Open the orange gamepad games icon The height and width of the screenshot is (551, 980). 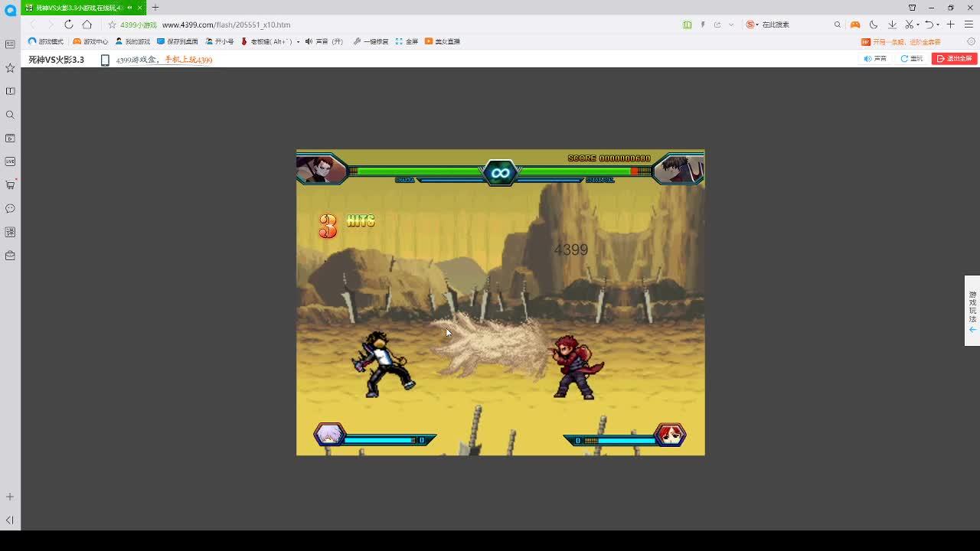coord(855,24)
